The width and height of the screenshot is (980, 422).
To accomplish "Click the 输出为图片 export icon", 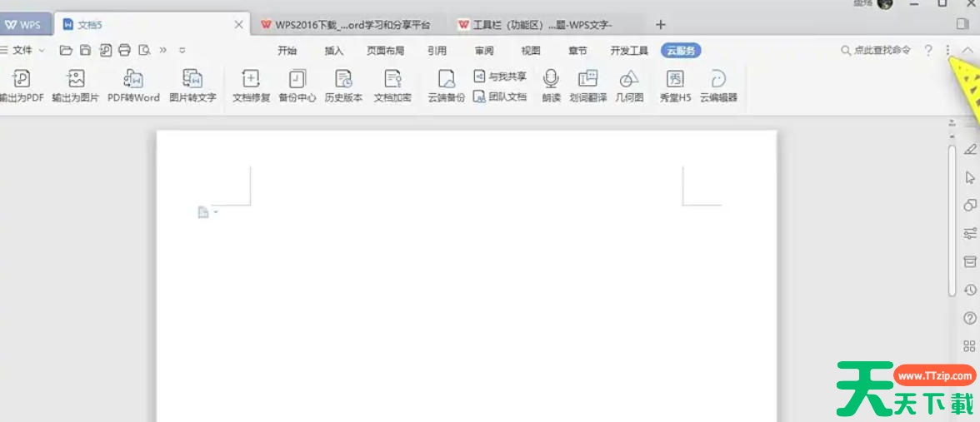I will (x=76, y=78).
